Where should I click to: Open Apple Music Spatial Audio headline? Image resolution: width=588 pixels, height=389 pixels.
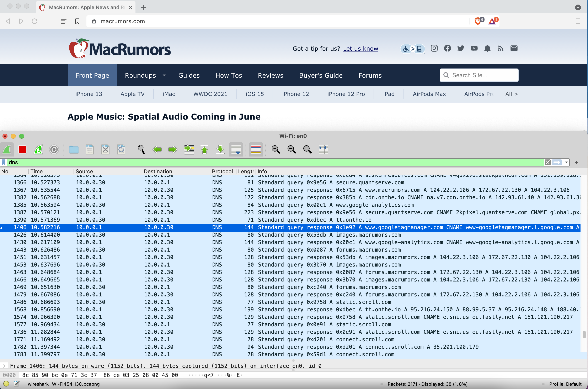[x=164, y=117]
